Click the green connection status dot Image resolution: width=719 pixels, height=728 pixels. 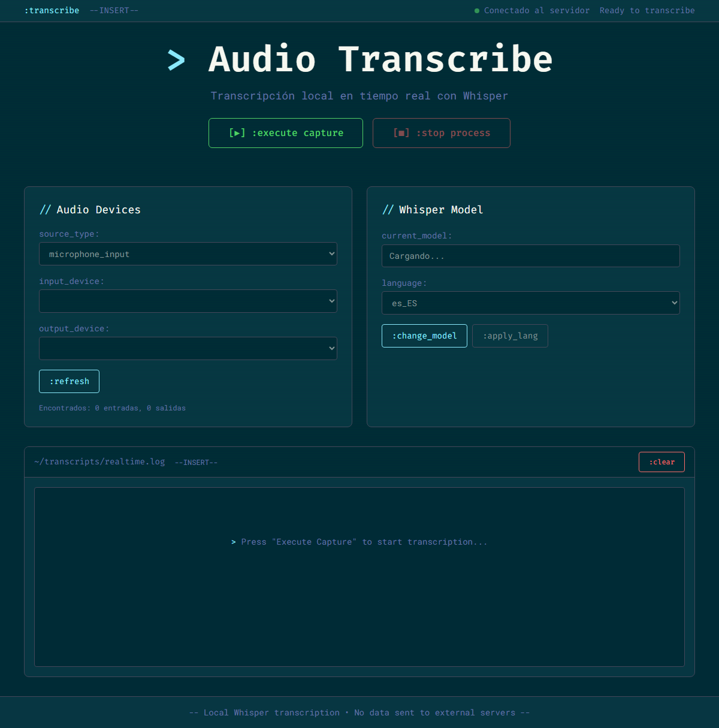(x=477, y=11)
